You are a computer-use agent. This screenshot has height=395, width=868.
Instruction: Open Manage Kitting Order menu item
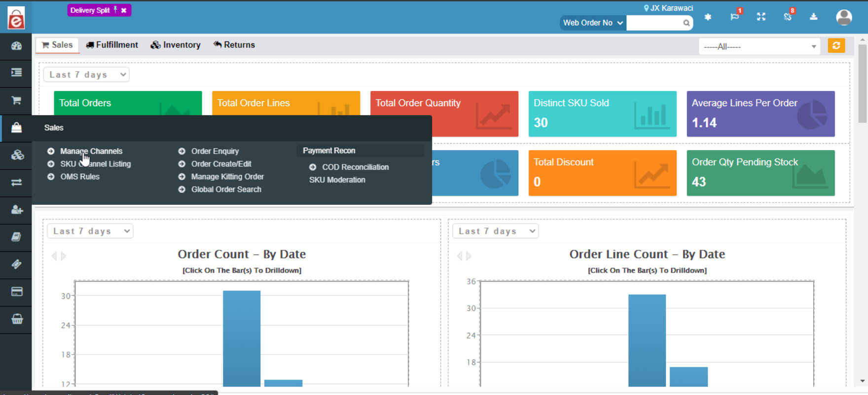(227, 177)
